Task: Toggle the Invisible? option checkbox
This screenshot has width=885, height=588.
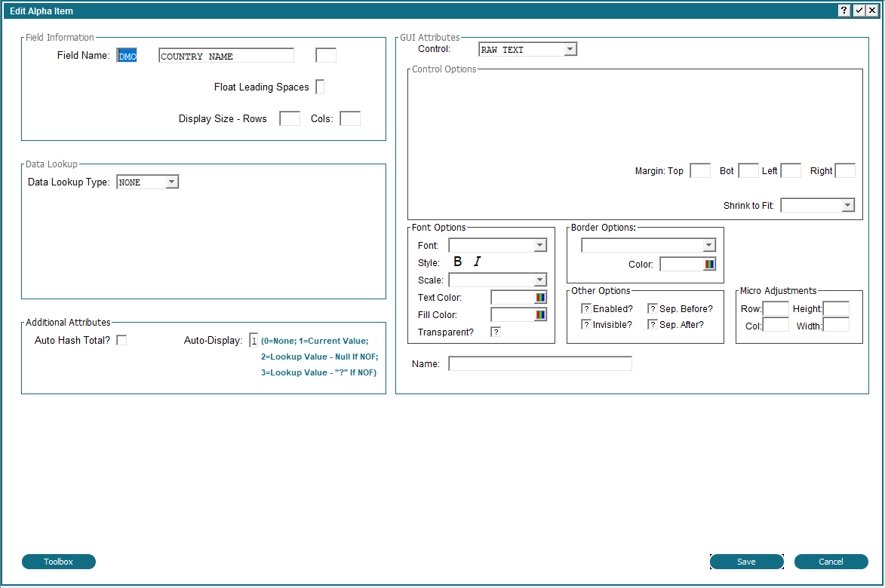Action: pyautogui.click(x=586, y=324)
